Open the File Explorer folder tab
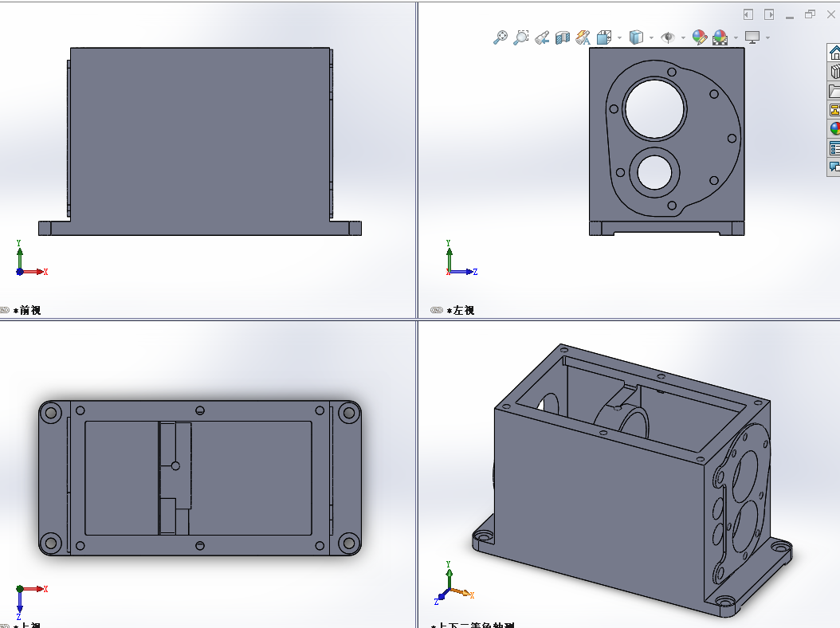Screen dimensions: 840x628 tap(834, 91)
